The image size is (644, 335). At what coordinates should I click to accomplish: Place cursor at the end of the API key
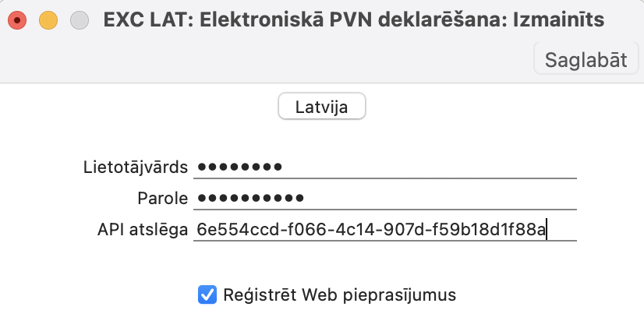[x=547, y=229]
